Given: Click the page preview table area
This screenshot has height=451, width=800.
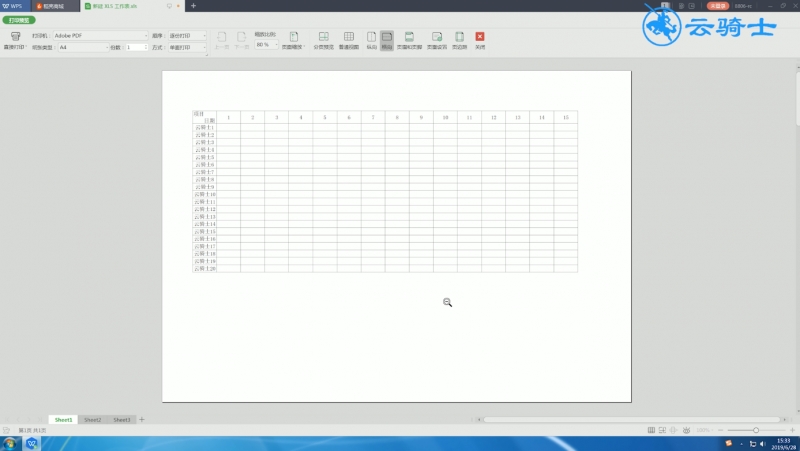Looking at the screenshot, I should (385, 191).
